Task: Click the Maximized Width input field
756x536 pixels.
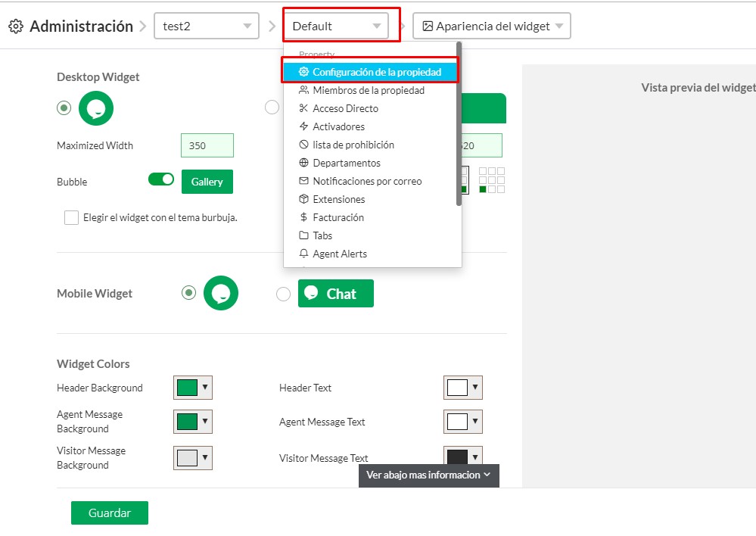Action: pos(207,145)
